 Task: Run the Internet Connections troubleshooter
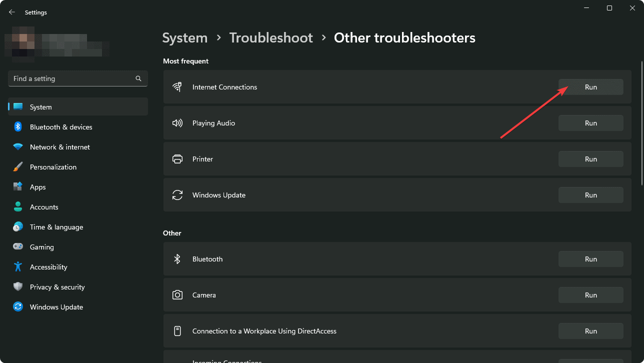click(590, 86)
